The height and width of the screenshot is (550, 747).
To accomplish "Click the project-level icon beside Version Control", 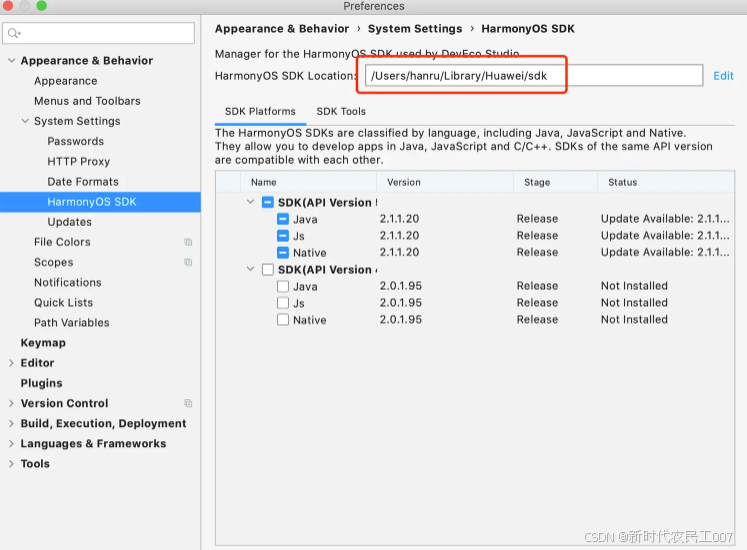I will click(x=188, y=403).
